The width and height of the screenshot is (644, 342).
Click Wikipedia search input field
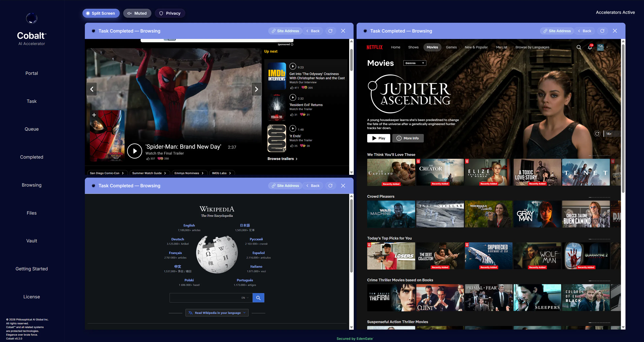[x=211, y=298]
